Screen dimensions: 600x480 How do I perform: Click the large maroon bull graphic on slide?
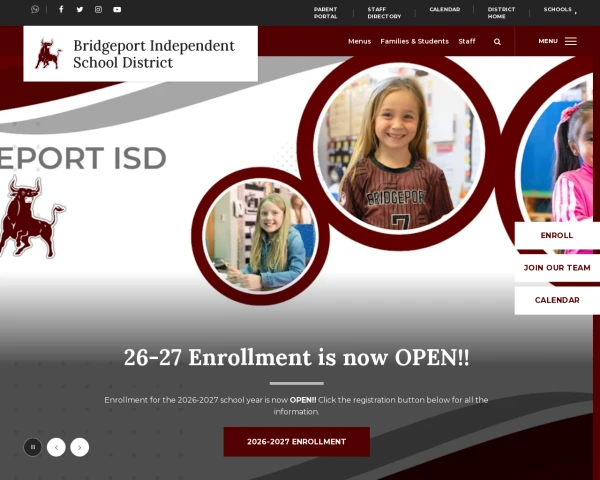pos(32,217)
